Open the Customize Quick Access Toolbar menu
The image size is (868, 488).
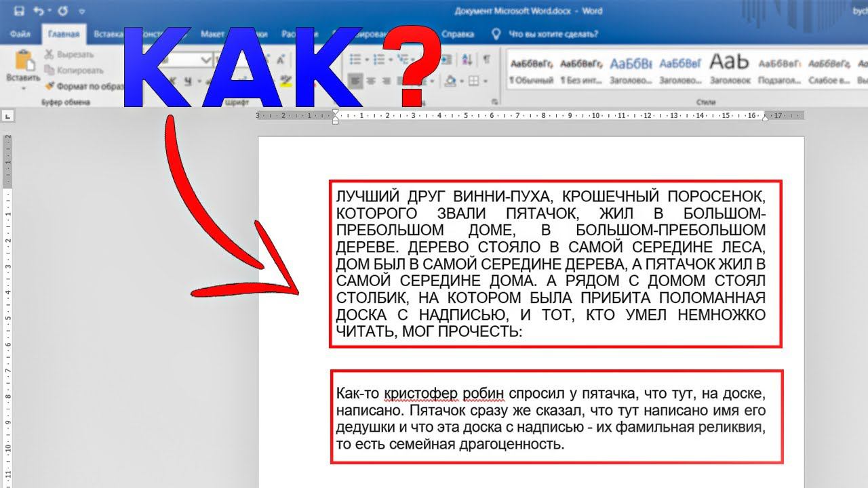pos(82,12)
